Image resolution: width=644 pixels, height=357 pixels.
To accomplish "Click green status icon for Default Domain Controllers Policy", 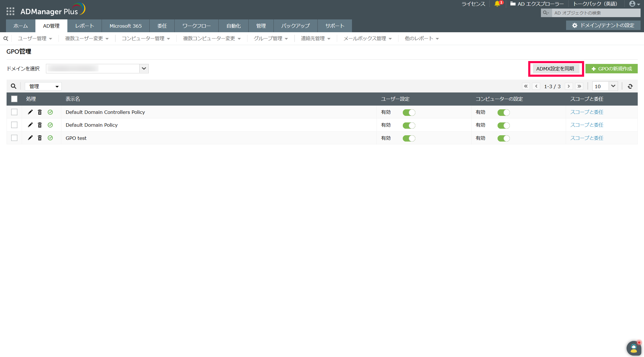I will 50,112.
